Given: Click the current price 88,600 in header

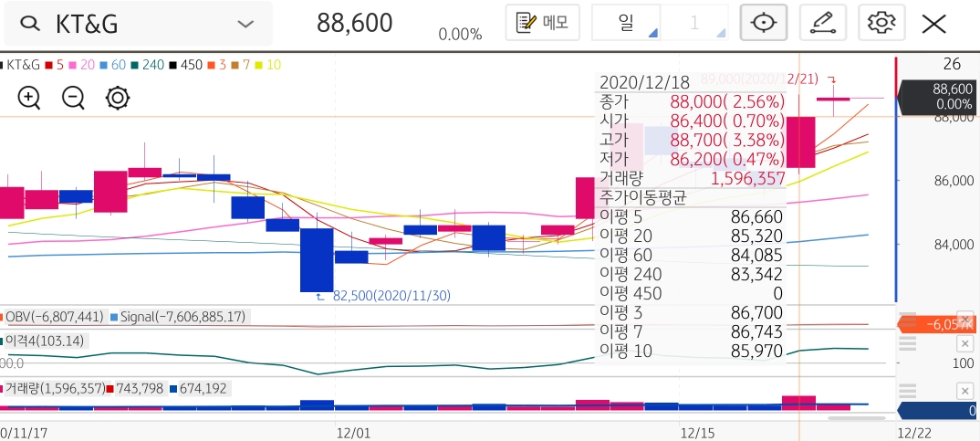Looking at the screenshot, I should pyautogui.click(x=354, y=23).
